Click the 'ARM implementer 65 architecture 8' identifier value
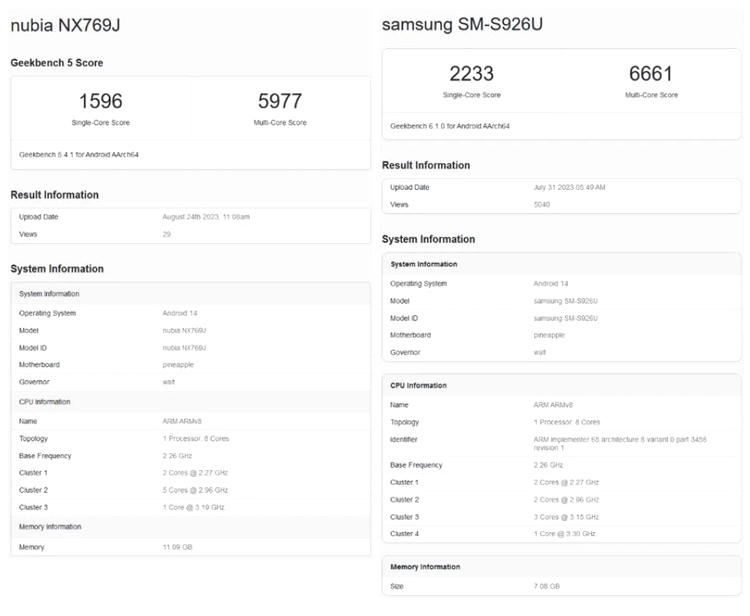 click(620, 443)
